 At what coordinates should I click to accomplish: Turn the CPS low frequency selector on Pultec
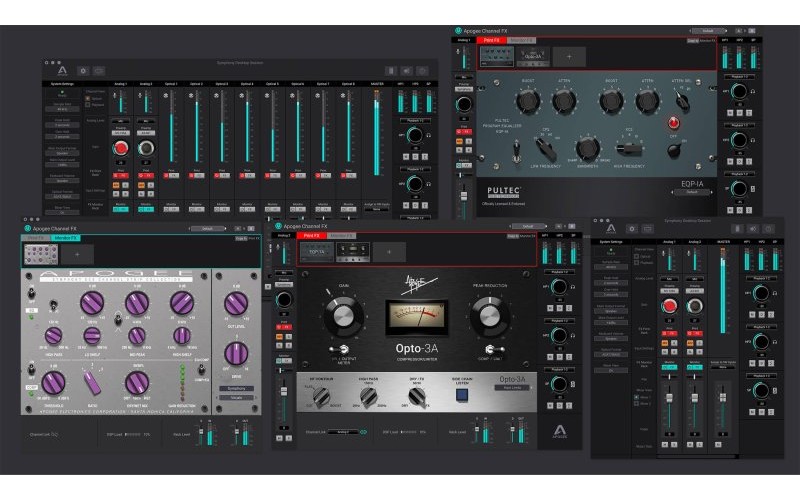(x=545, y=149)
